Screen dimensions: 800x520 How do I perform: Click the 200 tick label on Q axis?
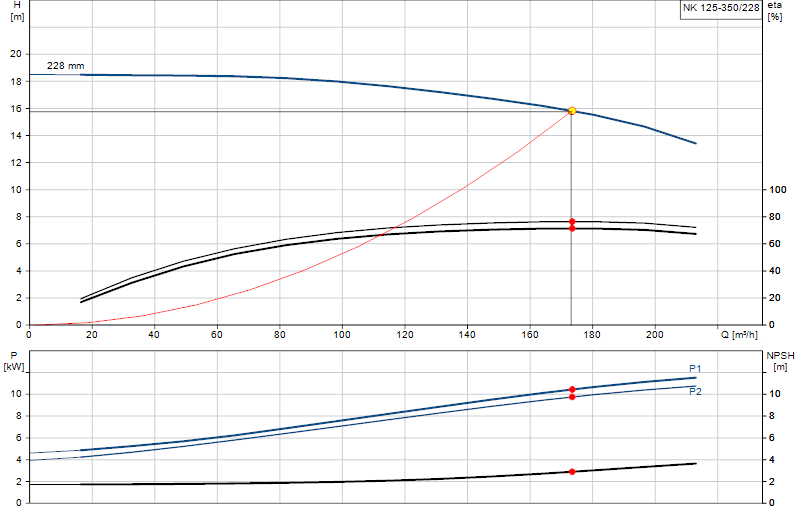(655, 335)
